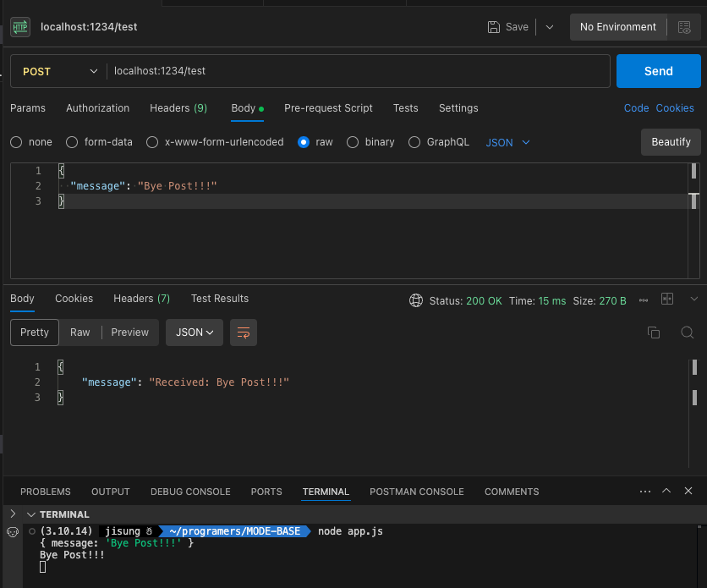The width and height of the screenshot is (707, 588).
Task: Open the DEBUG CONSOLE panel tab
Action: 190,492
